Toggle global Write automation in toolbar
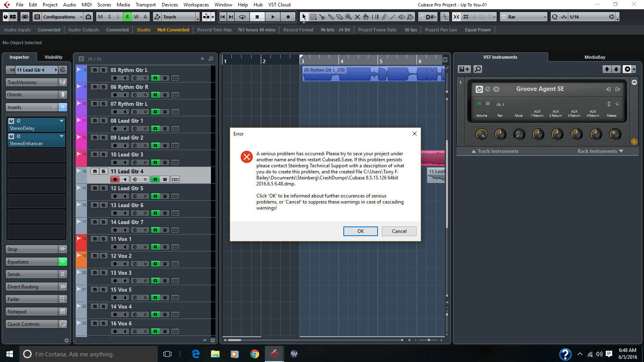The image size is (644, 362). click(x=136, y=17)
